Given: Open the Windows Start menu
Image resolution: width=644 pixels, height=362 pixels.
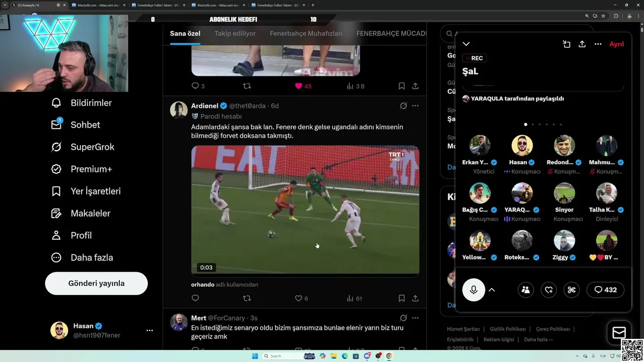Looking at the screenshot, I should point(255,356).
